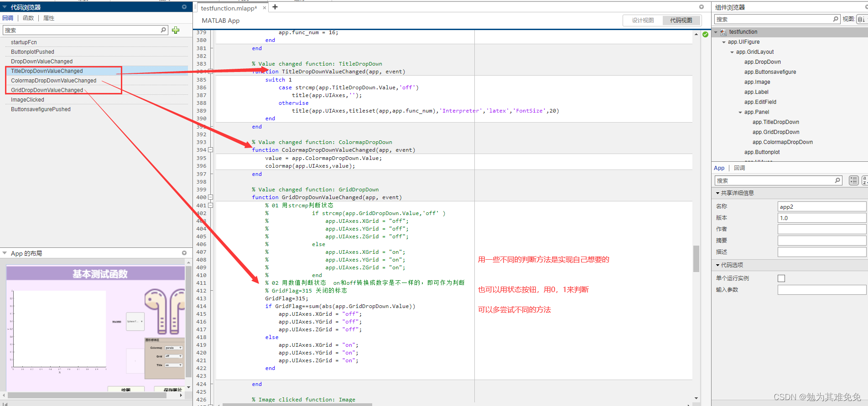Viewport: 868px width, 406px height.
Task: Fold code at line 394 function marker
Action: point(210,150)
